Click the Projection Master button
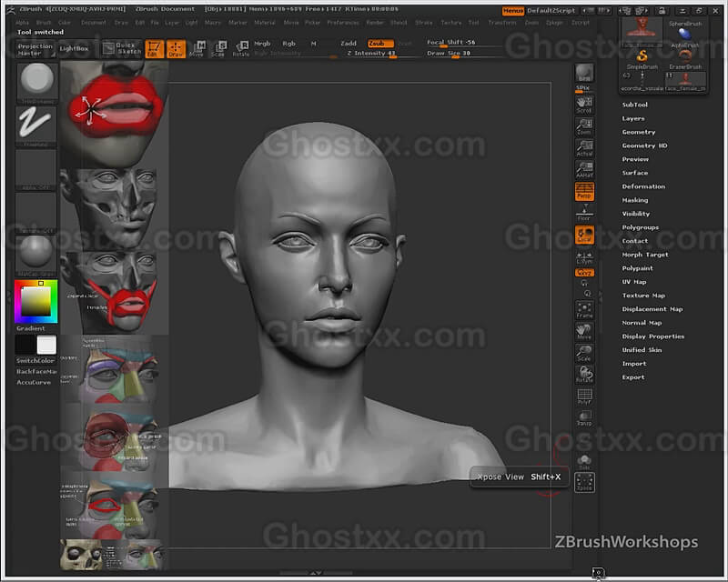Screen dimensions: 728x582 pyautogui.click(x=35, y=49)
